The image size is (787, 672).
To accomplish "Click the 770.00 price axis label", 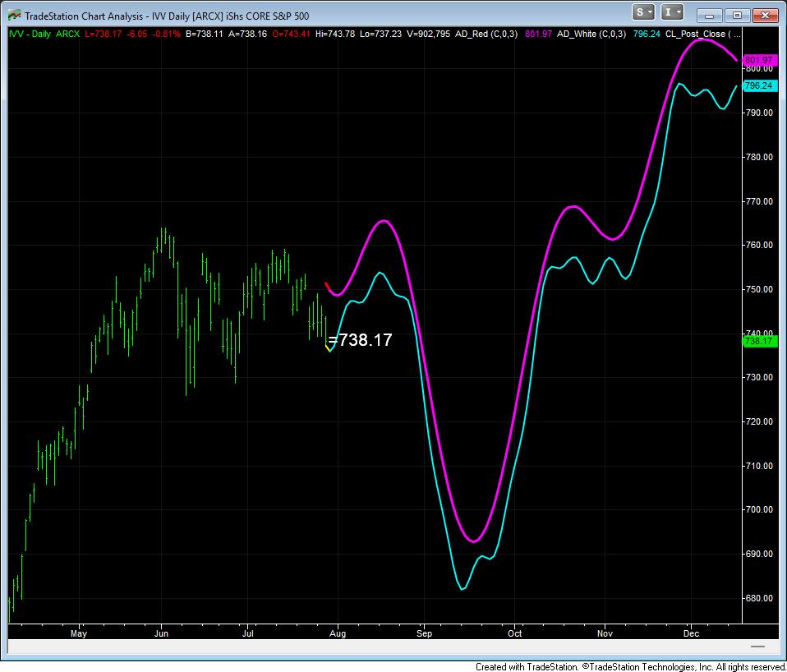I will (759, 201).
